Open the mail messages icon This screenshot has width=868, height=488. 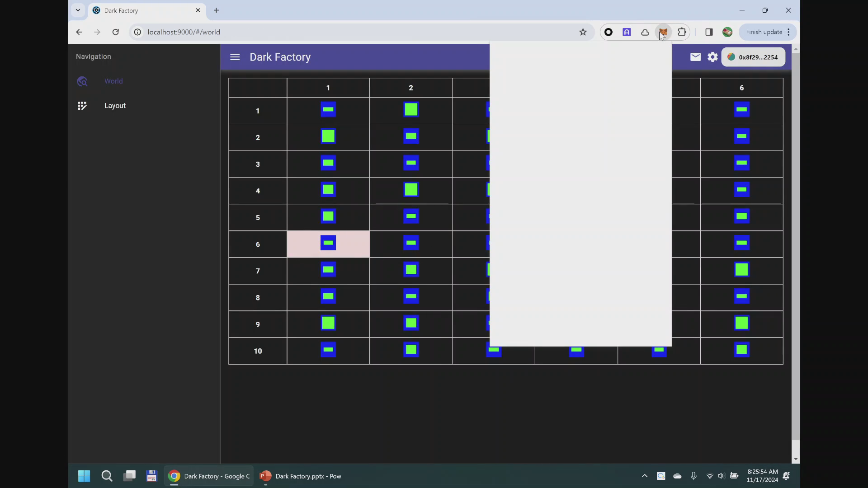pyautogui.click(x=695, y=57)
